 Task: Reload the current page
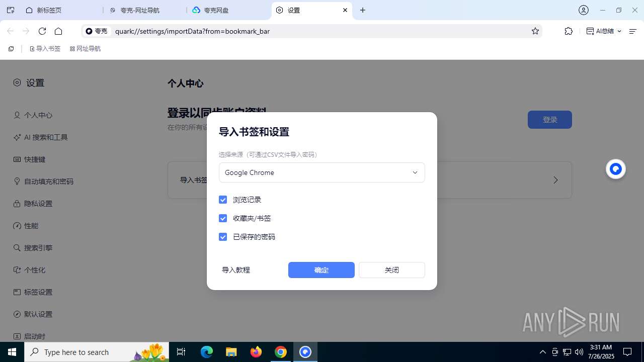click(x=42, y=31)
